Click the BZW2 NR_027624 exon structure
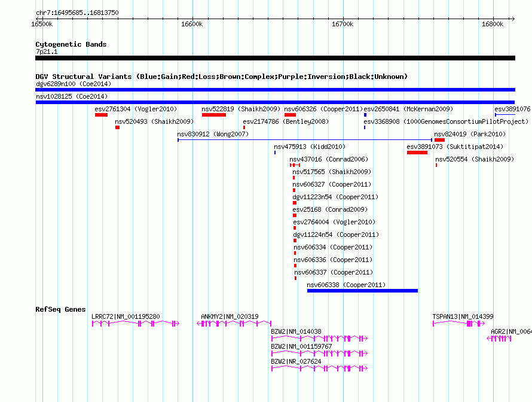The image size is (532, 402). click(319, 368)
